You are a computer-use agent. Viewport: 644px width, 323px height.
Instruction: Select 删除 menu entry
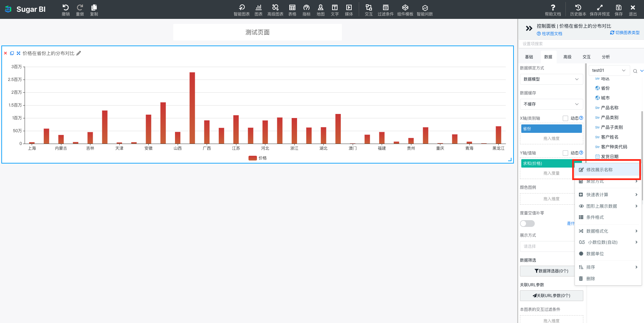[608, 279]
